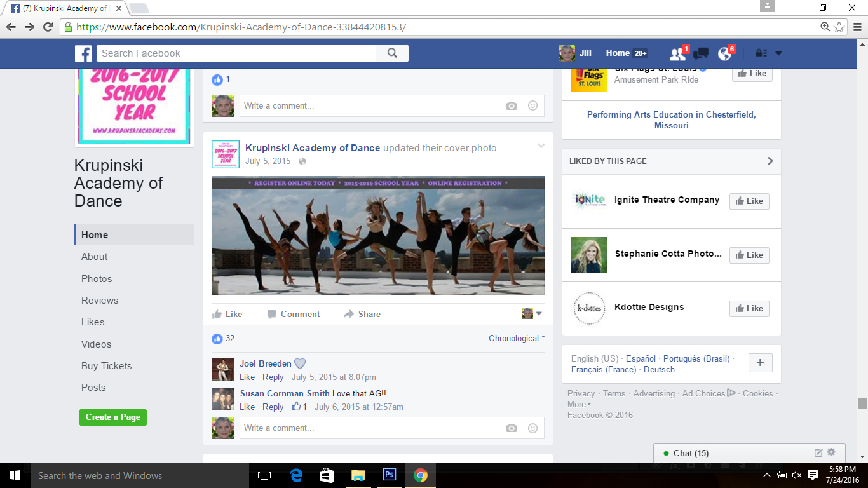This screenshot has width=868, height=488.
Task: Open the messages icon
Action: pos(701,53)
